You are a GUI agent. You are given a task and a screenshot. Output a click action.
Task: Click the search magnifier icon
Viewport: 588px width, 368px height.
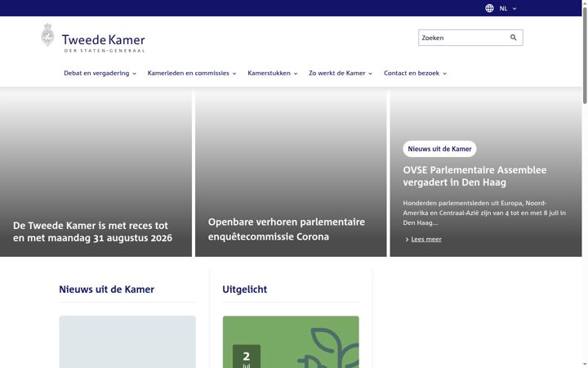(x=514, y=38)
